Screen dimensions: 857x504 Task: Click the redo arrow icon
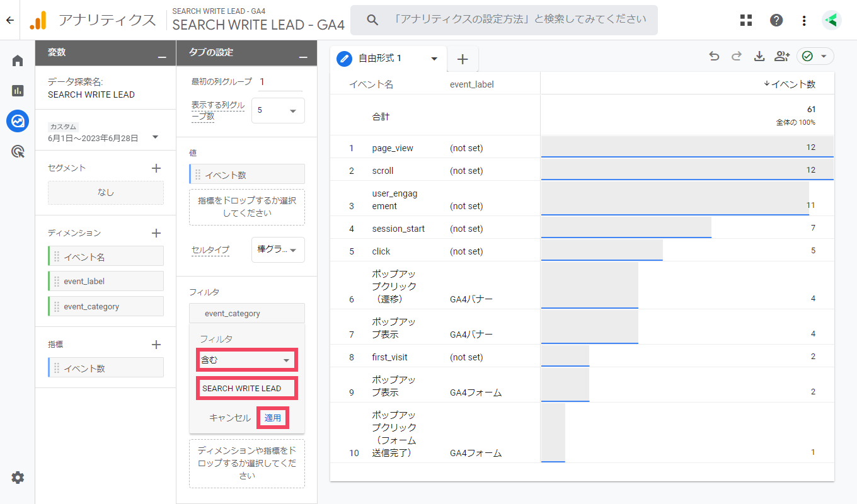pyautogui.click(x=736, y=56)
